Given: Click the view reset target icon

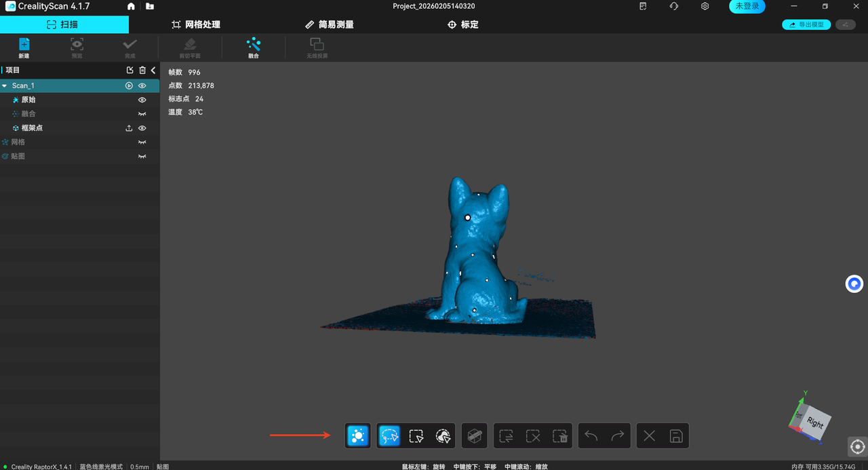Looking at the screenshot, I should pyautogui.click(x=857, y=446).
